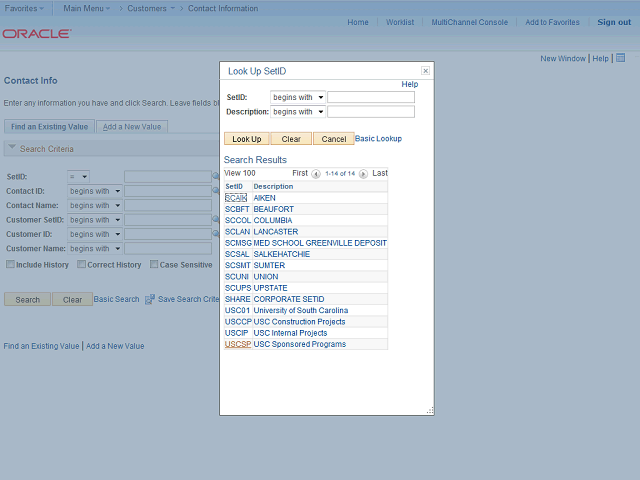Screen dimensions: 640x480
Task: Open the Worklist link
Action: point(400,22)
